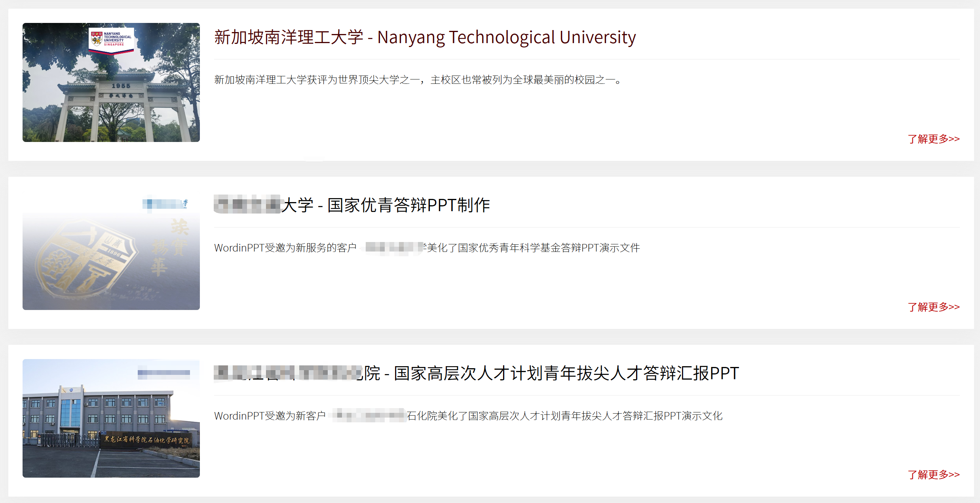Click the 了解更多>> link in the Nanyang Technological University card
The image size is (980, 503).
coord(934,139)
